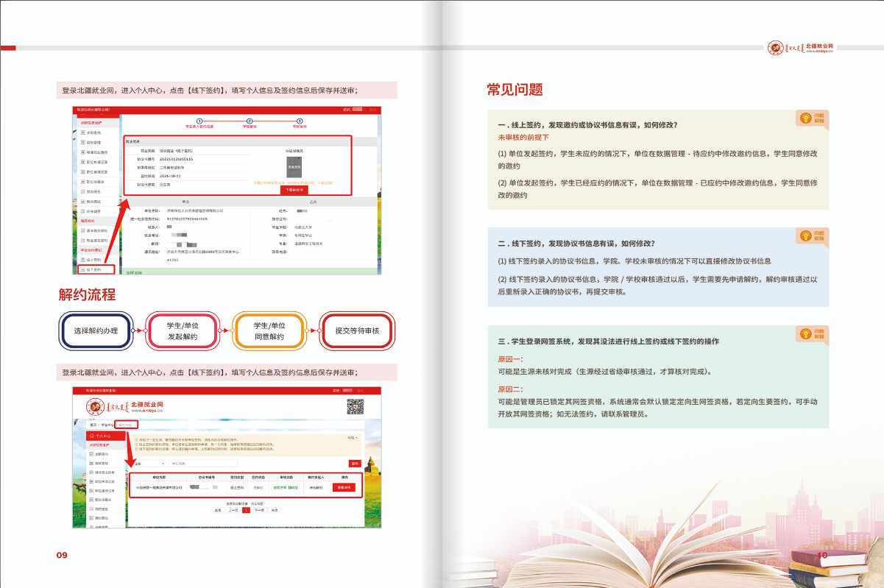This screenshot has width=884, height=588.
Task: Click step 1 circle in progress indicator
Action: 199,121
